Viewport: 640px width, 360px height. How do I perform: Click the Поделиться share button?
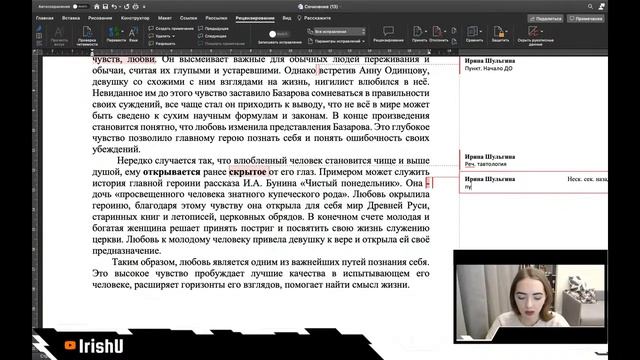[545, 19]
